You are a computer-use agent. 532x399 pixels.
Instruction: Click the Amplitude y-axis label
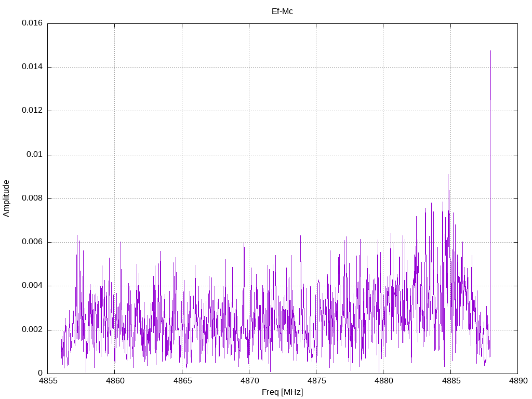pos(6,198)
